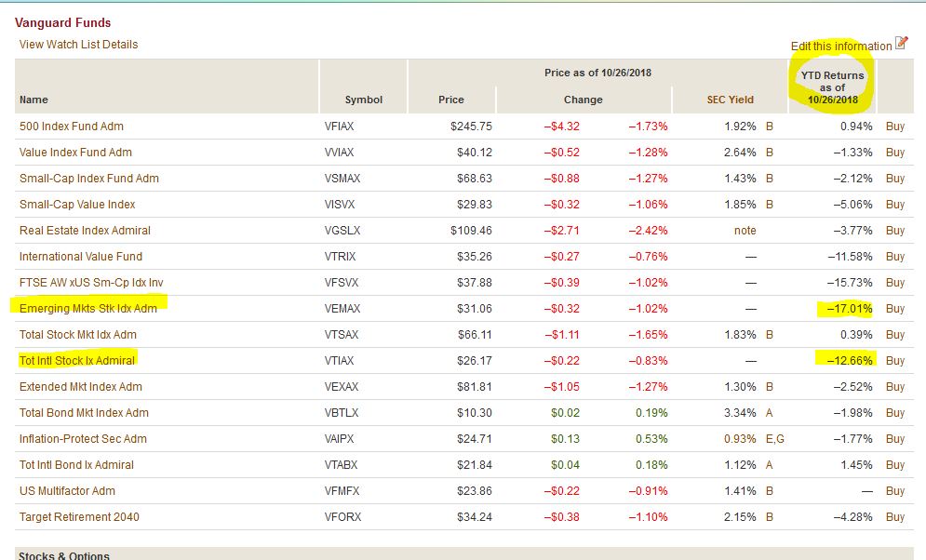This screenshot has height=560, width=926.
Task: Open Value Index Fund Adm fund page
Action: pyautogui.click(x=75, y=153)
